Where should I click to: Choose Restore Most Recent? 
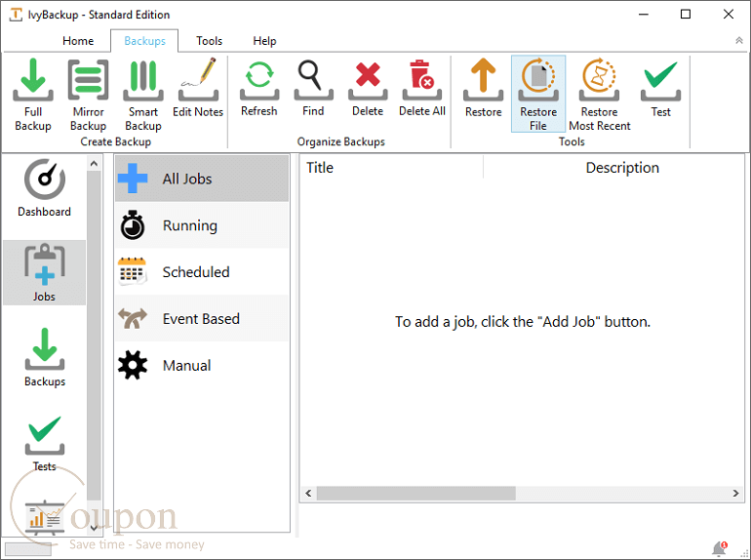click(599, 95)
